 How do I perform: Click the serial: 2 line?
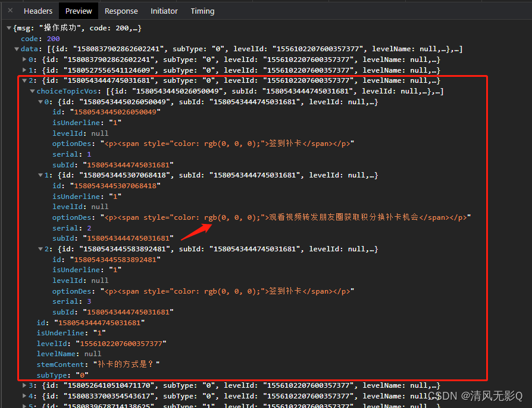point(71,228)
